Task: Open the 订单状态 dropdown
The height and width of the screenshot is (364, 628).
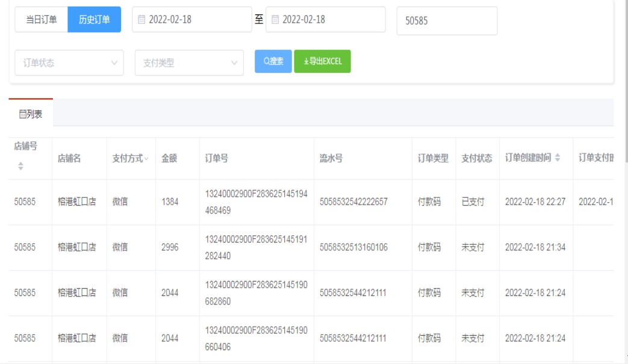Action: point(69,63)
